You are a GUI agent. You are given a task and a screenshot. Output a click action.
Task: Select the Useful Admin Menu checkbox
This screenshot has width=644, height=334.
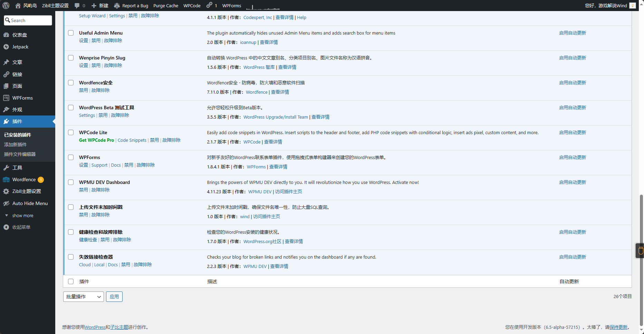(x=71, y=33)
